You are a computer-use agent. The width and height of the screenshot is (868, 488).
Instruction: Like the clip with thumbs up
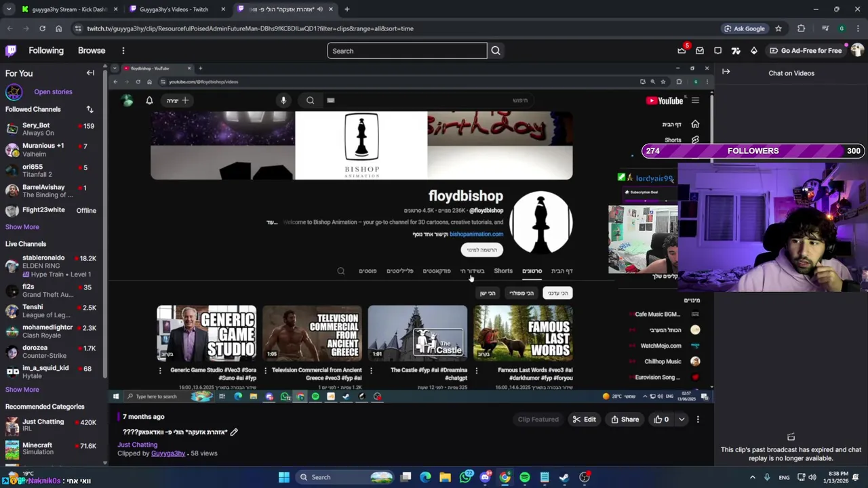(x=661, y=420)
